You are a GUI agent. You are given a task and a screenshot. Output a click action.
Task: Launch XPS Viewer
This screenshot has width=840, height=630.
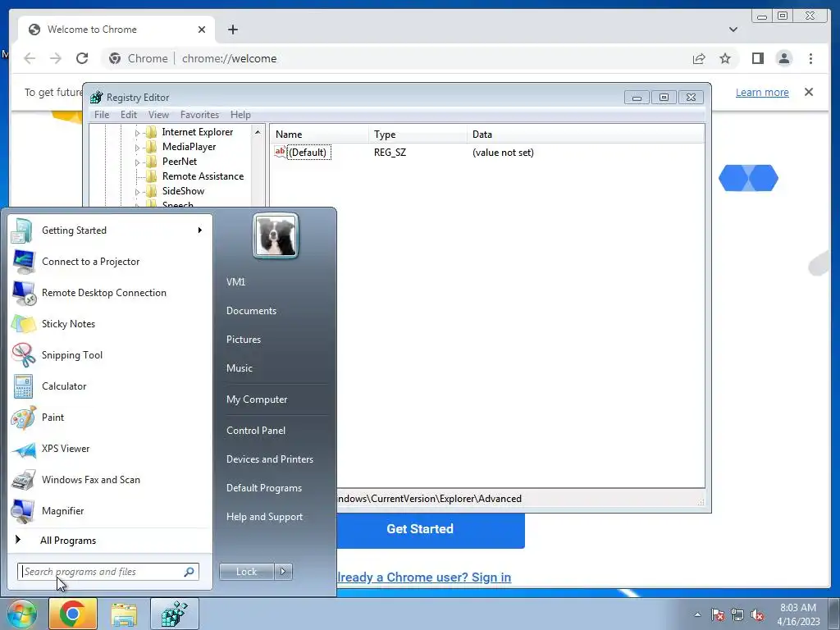pos(110,449)
